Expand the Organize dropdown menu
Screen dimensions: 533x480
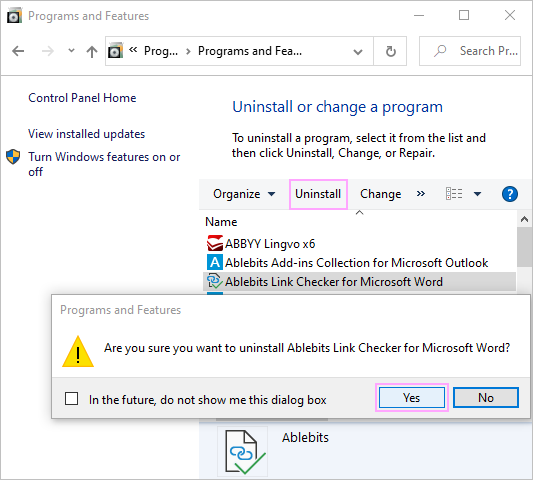pos(244,194)
